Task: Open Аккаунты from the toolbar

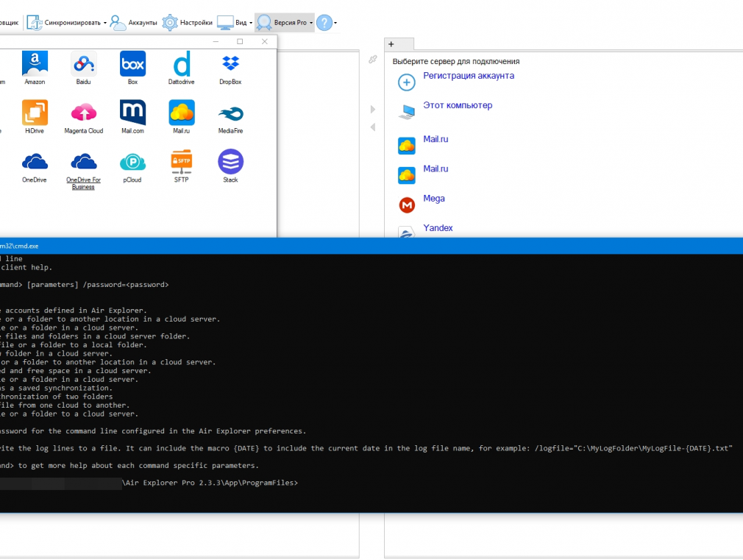Action: tap(133, 22)
